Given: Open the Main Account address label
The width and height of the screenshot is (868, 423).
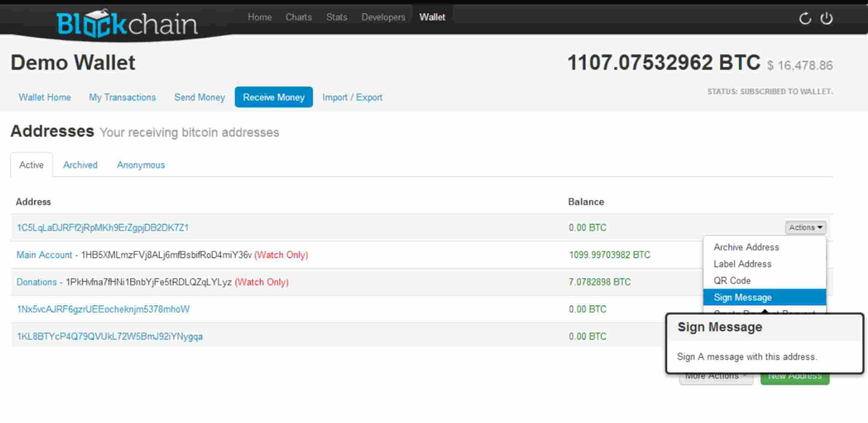Looking at the screenshot, I should [x=44, y=255].
